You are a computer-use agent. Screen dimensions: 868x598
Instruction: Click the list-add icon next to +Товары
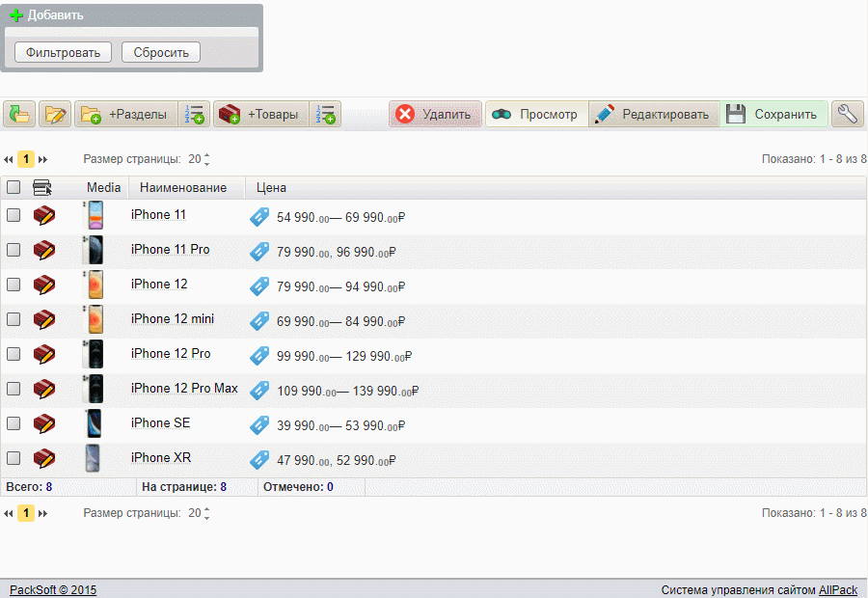click(x=325, y=114)
